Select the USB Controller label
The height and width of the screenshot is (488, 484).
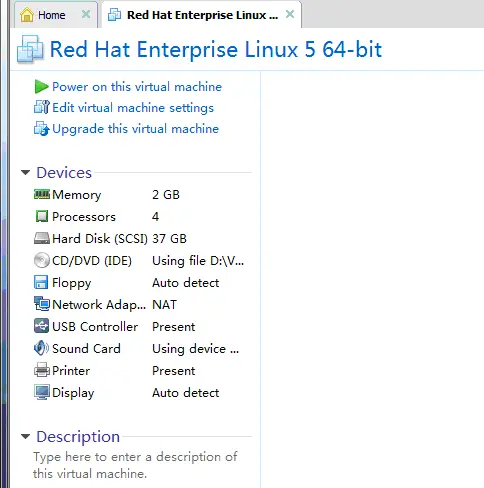95,327
